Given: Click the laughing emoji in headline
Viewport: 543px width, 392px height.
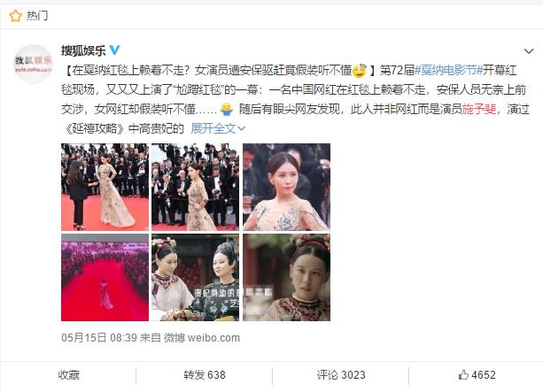Looking at the screenshot, I should [x=360, y=71].
